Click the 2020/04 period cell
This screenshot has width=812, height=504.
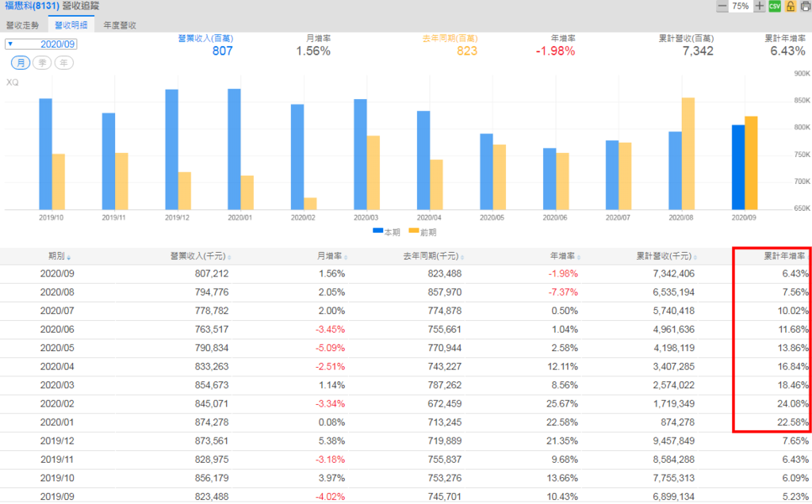click(57, 367)
